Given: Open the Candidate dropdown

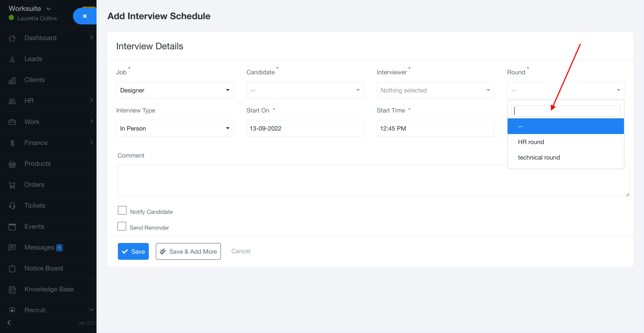Looking at the screenshot, I should tap(305, 90).
